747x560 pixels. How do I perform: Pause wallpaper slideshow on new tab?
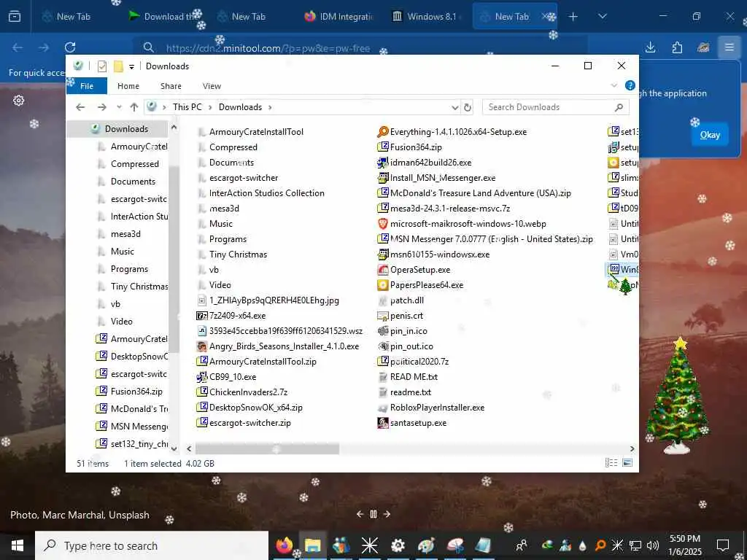373,514
